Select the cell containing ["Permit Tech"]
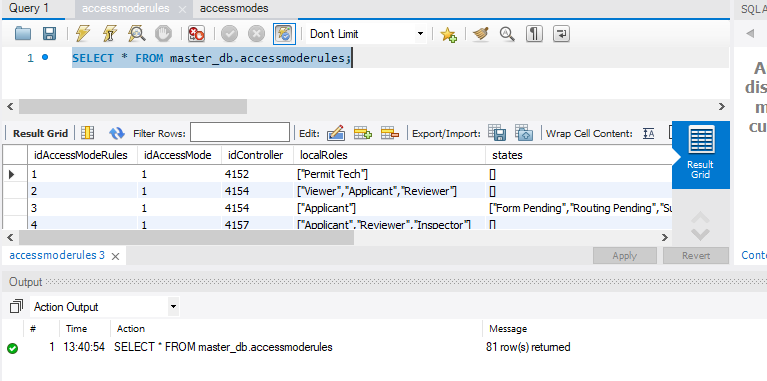The height and width of the screenshot is (381, 767). pos(389,174)
